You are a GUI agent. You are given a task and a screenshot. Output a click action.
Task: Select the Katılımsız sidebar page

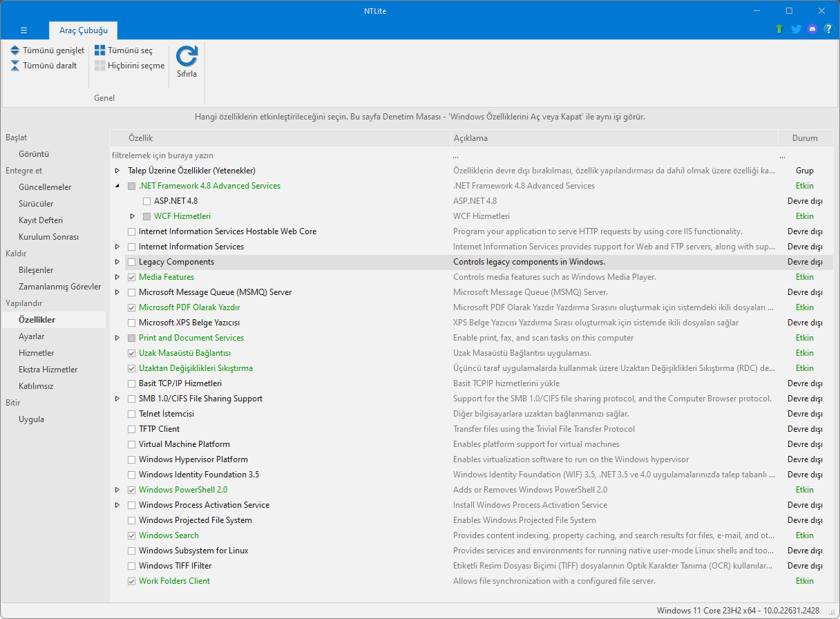(36, 386)
